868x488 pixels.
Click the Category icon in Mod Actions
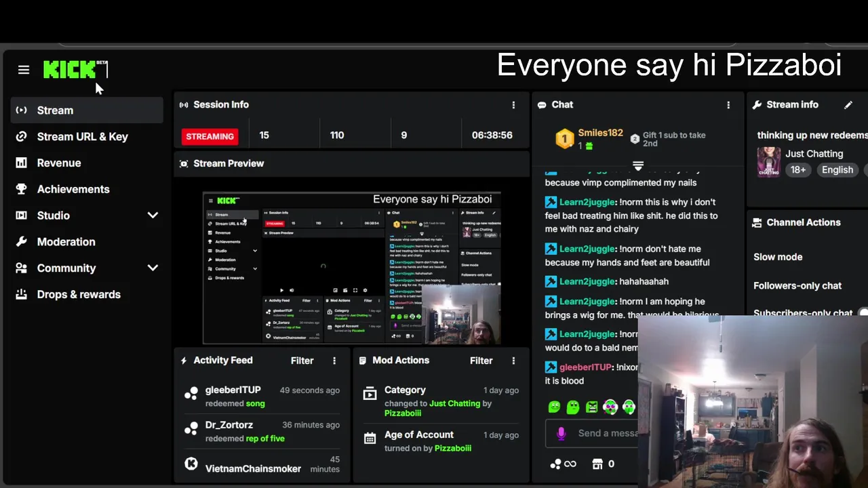pos(370,393)
